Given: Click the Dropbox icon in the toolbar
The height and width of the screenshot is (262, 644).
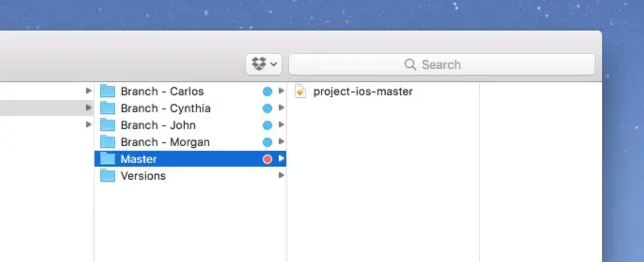Looking at the screenshot, I should coord(259,64).
